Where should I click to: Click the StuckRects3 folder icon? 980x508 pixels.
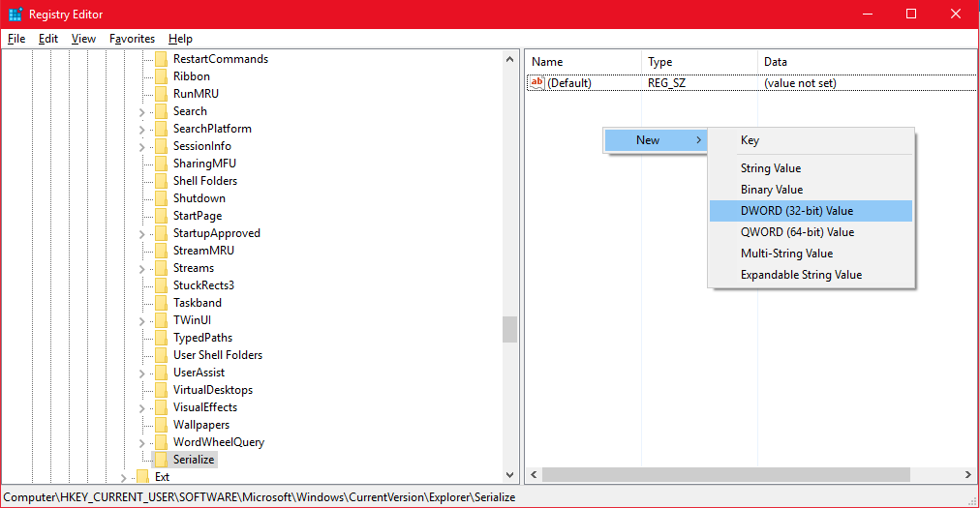coord(162,285)
